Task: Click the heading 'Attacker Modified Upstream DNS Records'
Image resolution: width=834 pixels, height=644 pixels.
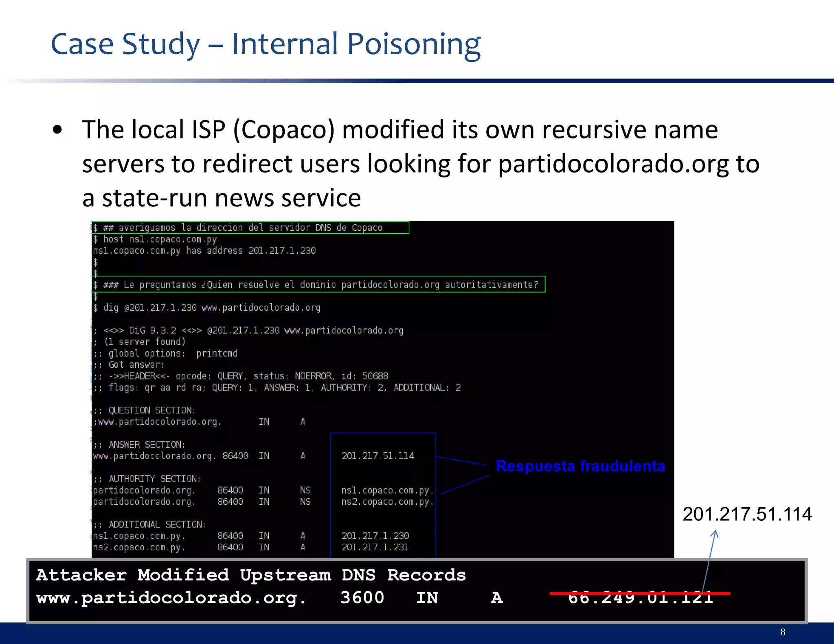Action: [x=251, y=575]
